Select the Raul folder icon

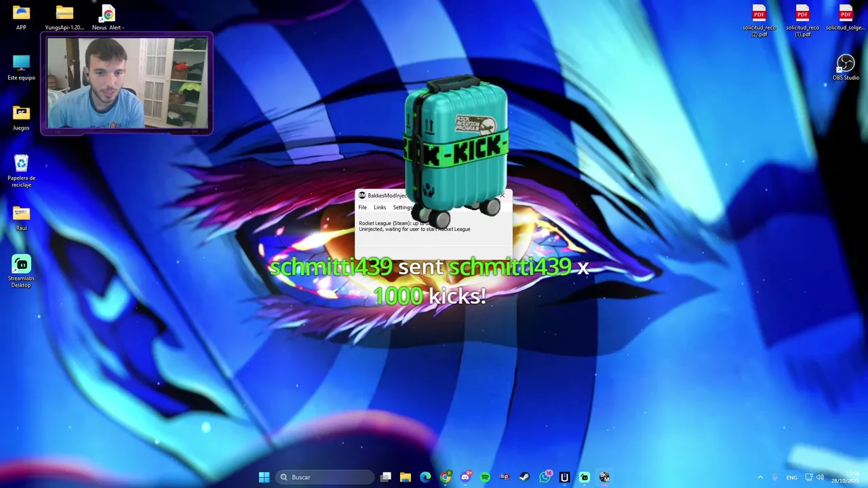coord(21,218)
